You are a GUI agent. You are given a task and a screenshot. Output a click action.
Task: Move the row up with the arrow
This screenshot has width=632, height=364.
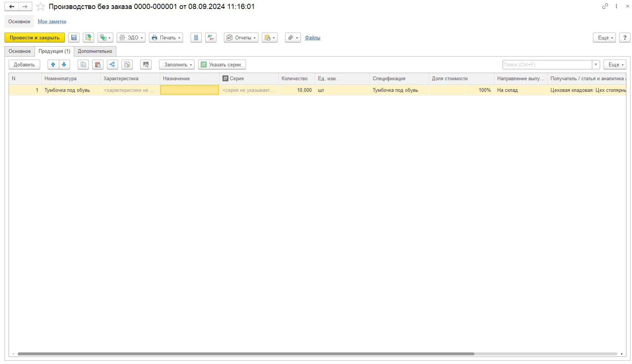coord(53,64)
